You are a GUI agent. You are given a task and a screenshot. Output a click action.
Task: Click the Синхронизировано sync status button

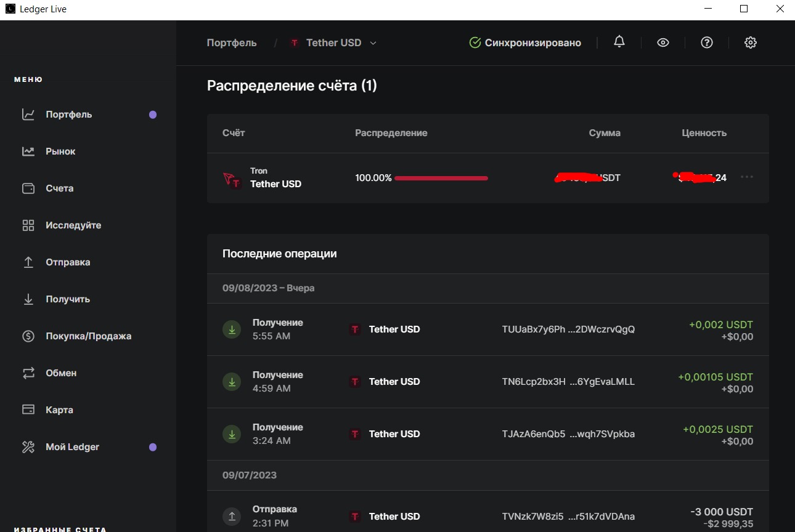525,42
